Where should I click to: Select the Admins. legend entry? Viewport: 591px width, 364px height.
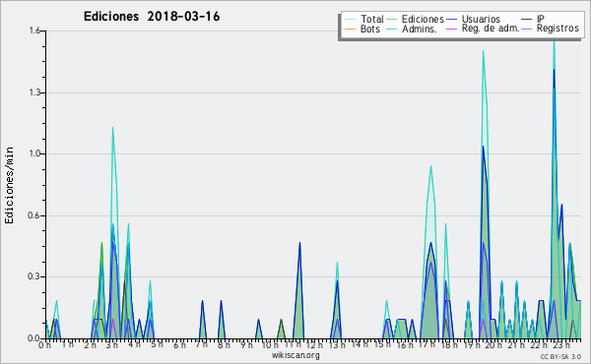tap(420, 29)
